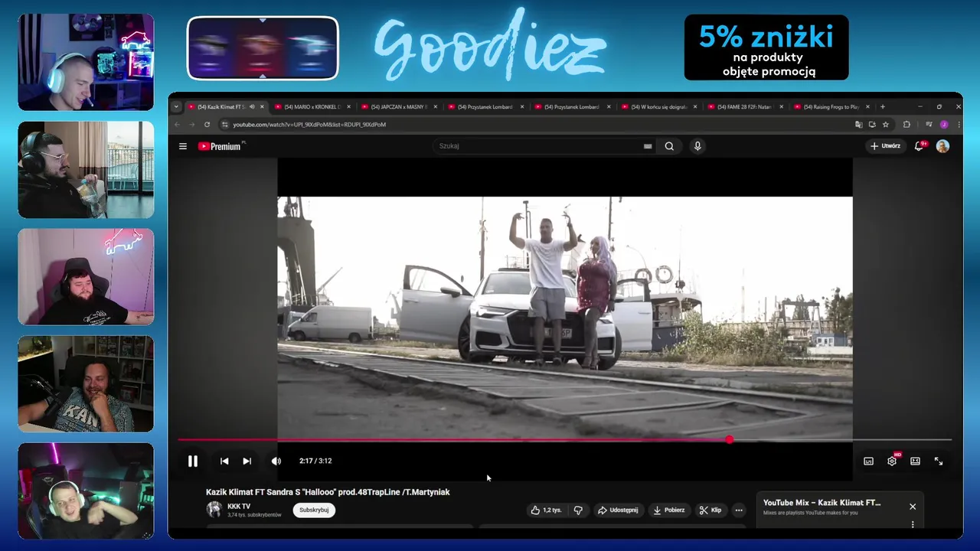Open the Utwórz create menu
This screenshot has width=980, height=551.
885,146
